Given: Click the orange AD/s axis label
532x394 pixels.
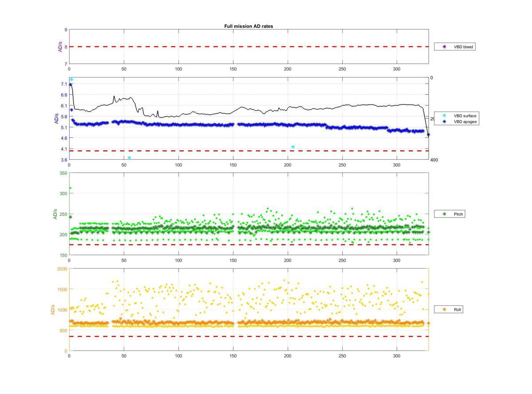Looking at the screenshot, I should click(53, 309).
